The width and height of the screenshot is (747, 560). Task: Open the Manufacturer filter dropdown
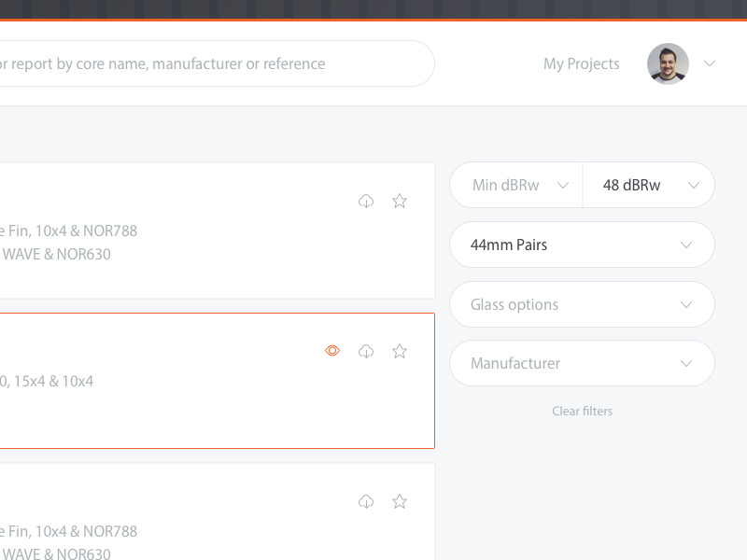(x=582, y=363)
